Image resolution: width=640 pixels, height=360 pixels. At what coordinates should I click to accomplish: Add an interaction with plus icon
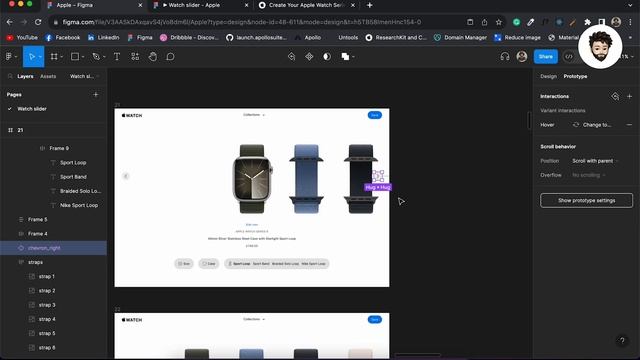(x=629, y=96)
